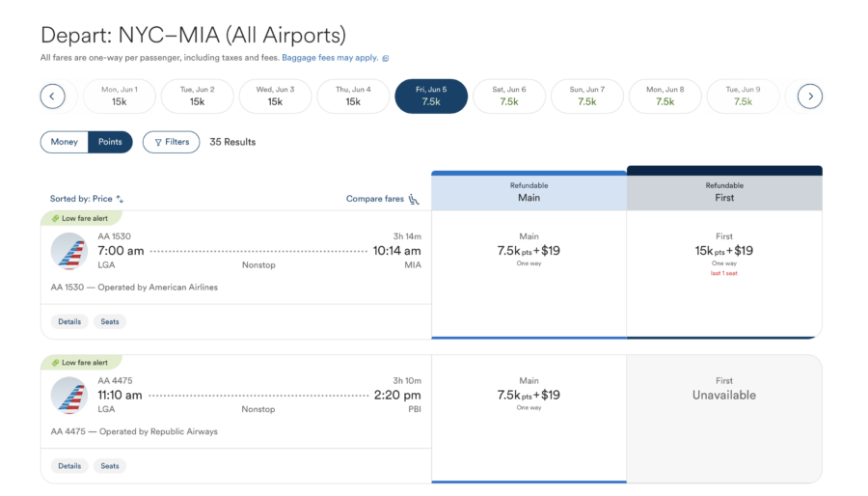868x496 pixels.
Task: Choose Main 7.5k pts fare for AA 1530
Action: point(529,273)
